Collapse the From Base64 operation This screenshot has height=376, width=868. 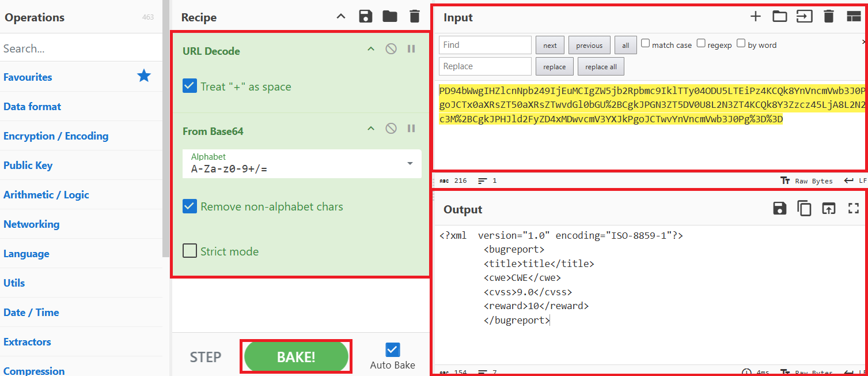[x=371, y=129]
